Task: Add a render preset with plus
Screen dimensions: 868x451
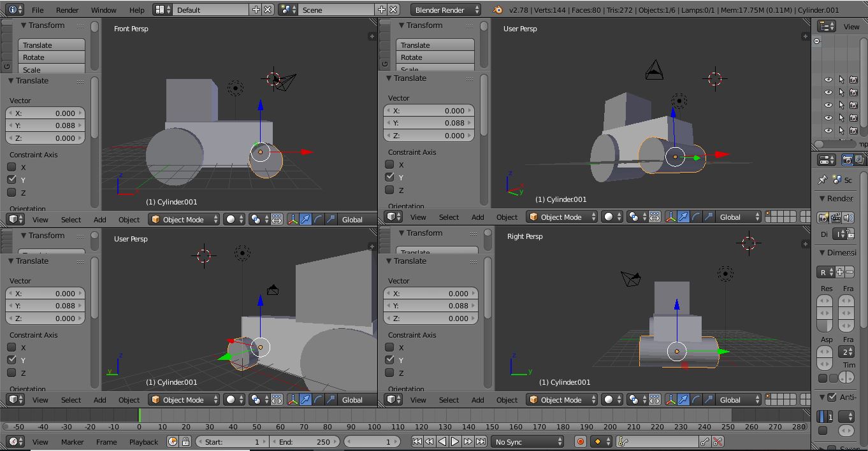Action: click(x=840, y=272)
